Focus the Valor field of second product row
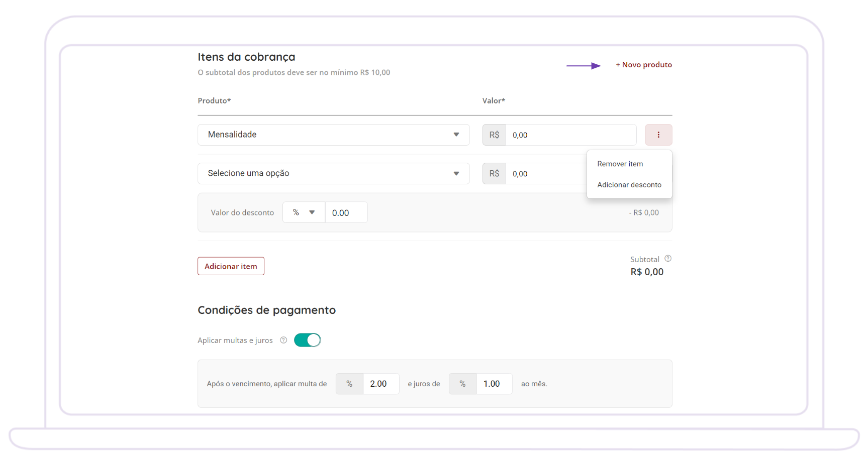The image size is (868, 455). (x=546, y=173)
